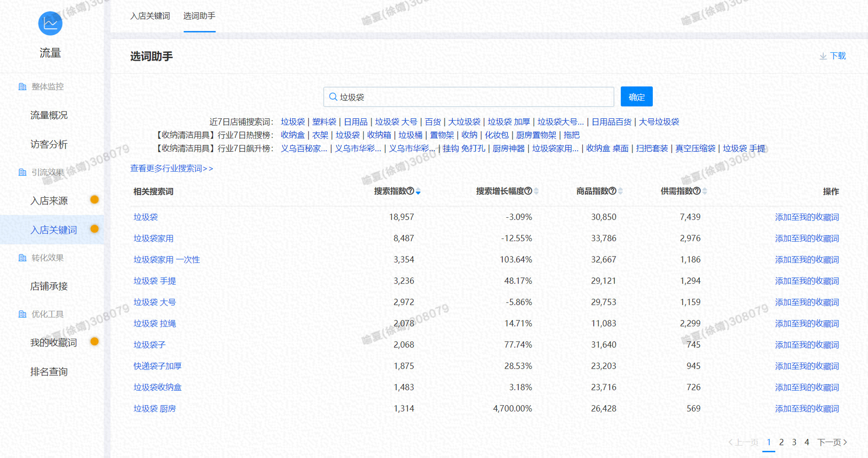
Task: Click the blue traffic chart logo icon
Action: click(x=50, y=23)
